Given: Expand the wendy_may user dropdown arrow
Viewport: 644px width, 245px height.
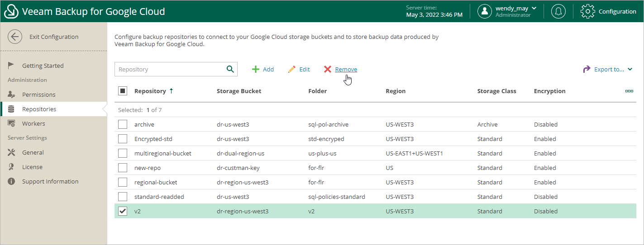Looking at the screenshot, I should pyautogui.click(x=534, y=8).
